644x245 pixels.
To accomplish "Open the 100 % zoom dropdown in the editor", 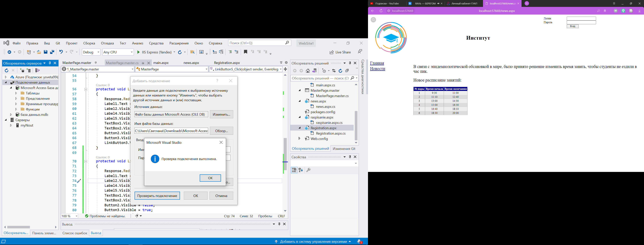I will [70, 216].
